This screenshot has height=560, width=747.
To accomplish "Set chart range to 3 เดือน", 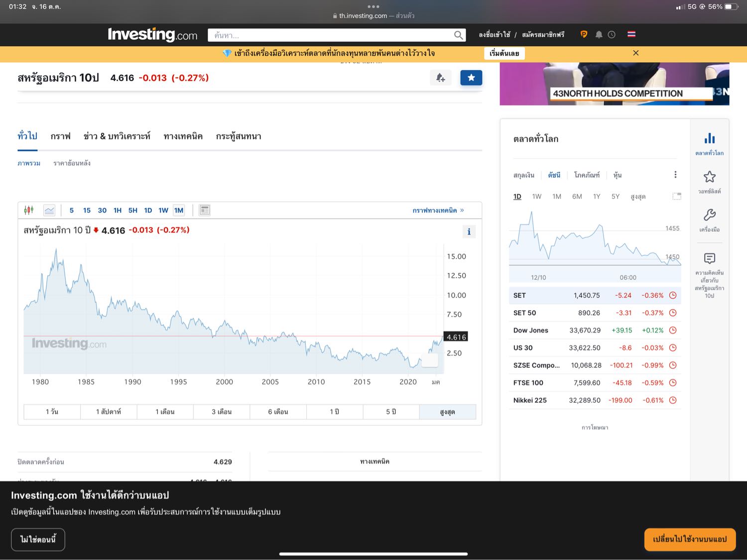I will pyautogui.click(x=222, y=412).
